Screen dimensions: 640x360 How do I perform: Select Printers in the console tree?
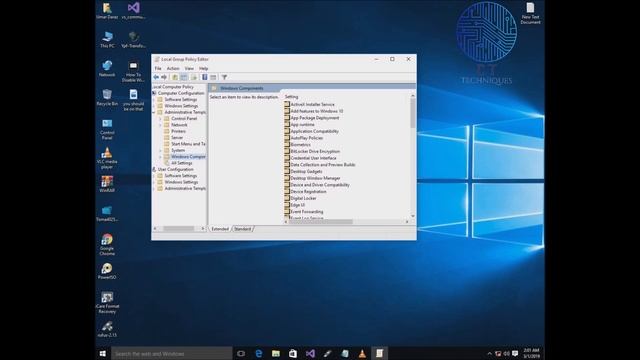178,131
